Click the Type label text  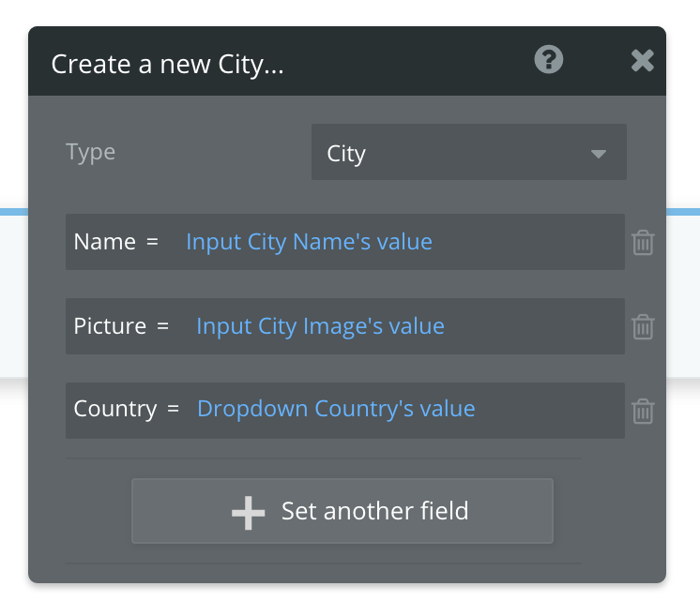click(x=91, y=152)
